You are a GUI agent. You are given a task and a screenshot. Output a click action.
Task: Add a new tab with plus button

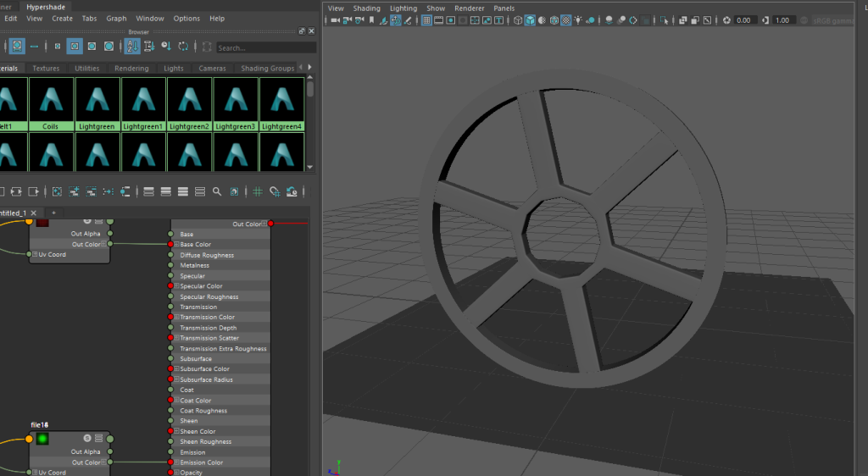(53, 213)
